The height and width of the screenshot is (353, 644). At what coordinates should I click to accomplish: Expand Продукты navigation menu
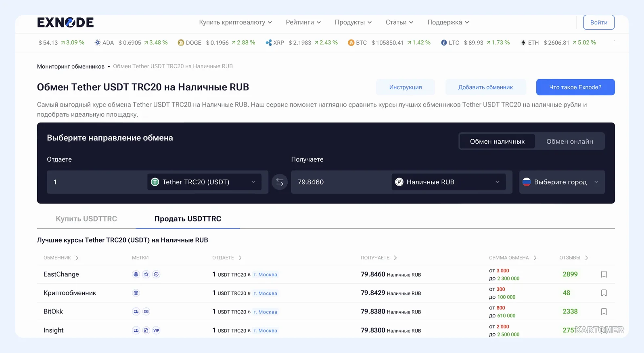(x=353, y=22)
